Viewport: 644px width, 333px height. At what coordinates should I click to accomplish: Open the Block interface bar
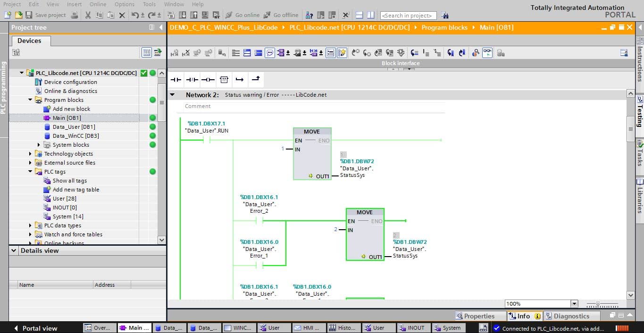coord(400,63)
